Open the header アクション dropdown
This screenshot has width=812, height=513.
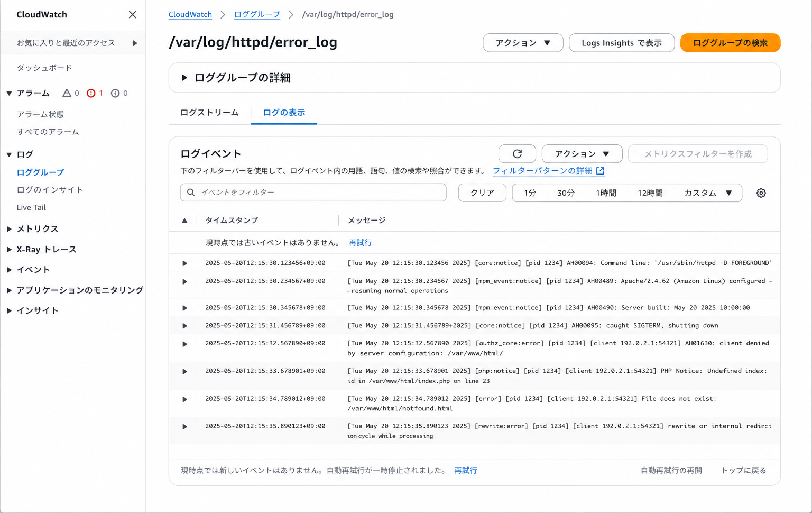pyautogui.click(x=523, y=43)
